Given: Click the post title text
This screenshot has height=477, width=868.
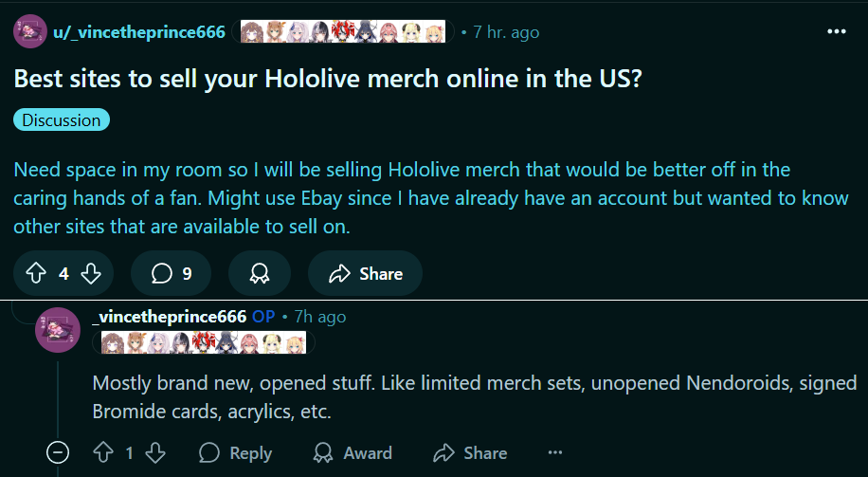Looking at the screenshot, I should [328, 79].
